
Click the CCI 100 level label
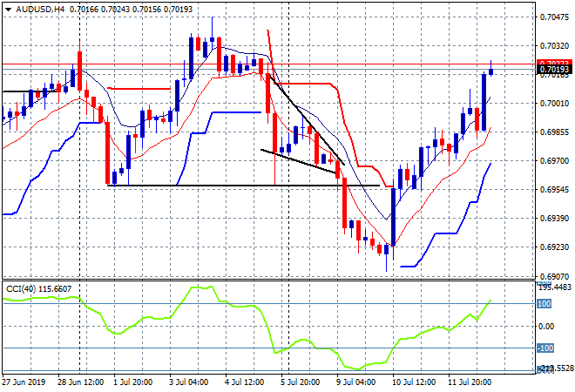coord(545,304)
